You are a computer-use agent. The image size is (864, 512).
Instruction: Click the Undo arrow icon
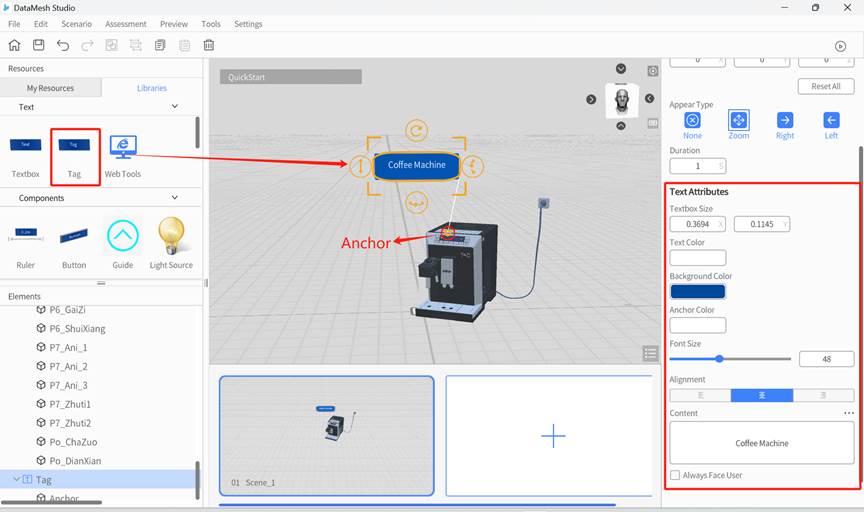tap(63, 45)
